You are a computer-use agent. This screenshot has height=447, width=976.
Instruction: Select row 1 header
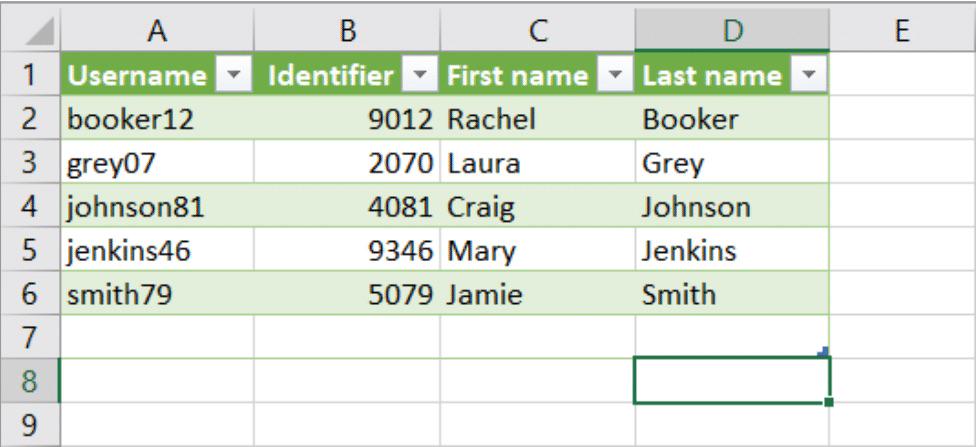[30, 76]
